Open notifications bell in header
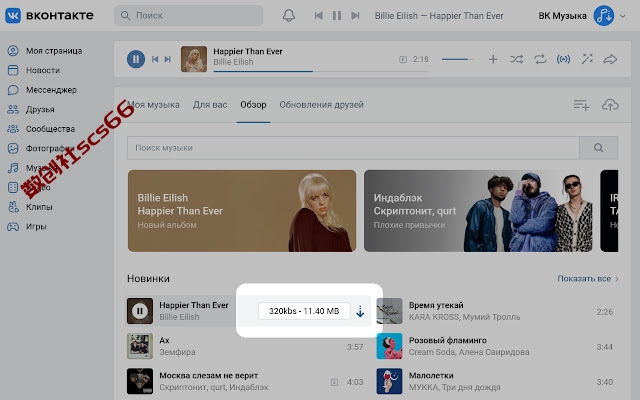This screenshot has width=640, height=400. coord(289,16)
